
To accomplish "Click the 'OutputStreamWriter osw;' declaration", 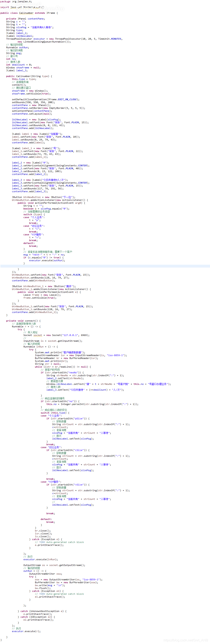I will [46, 574].
